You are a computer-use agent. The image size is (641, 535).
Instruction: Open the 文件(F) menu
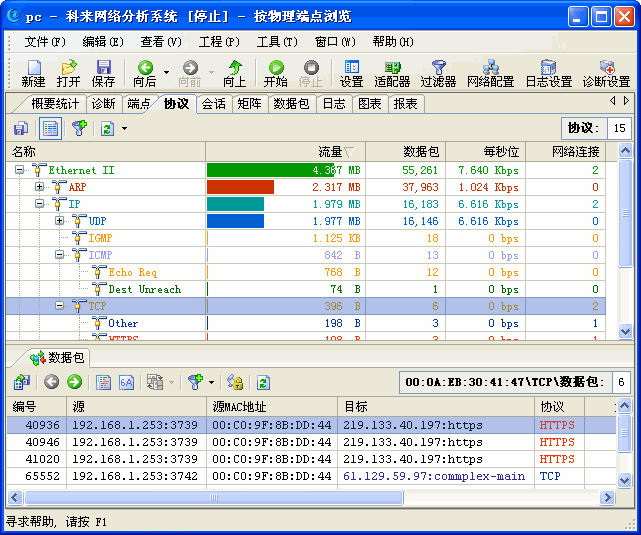pos(45,42)
